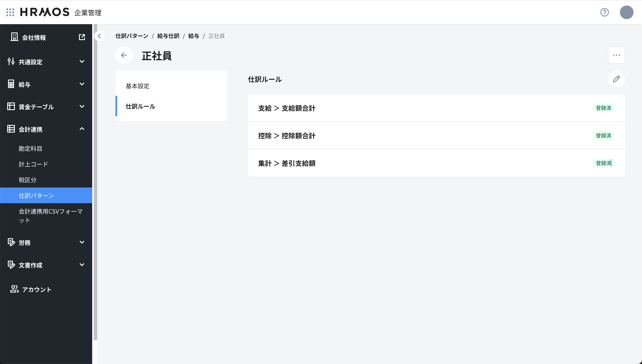Collapse the navigation sidebar chevron
This screenshot has width=642, height=364.
coord(99,36)
